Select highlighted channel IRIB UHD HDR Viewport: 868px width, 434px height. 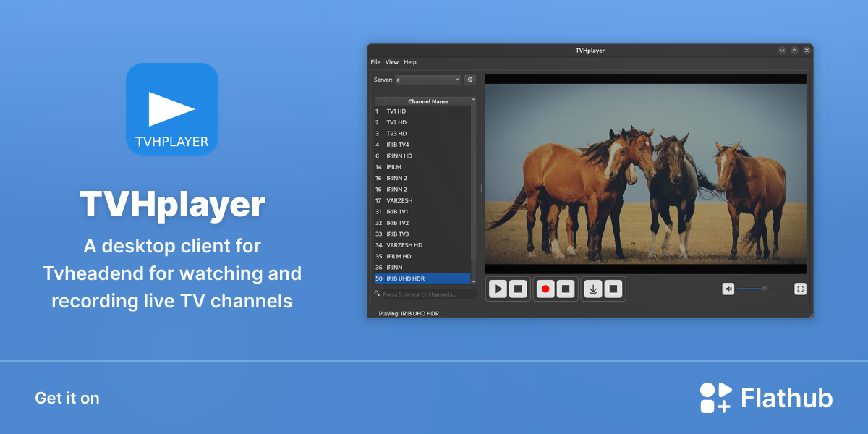[422, 278]
